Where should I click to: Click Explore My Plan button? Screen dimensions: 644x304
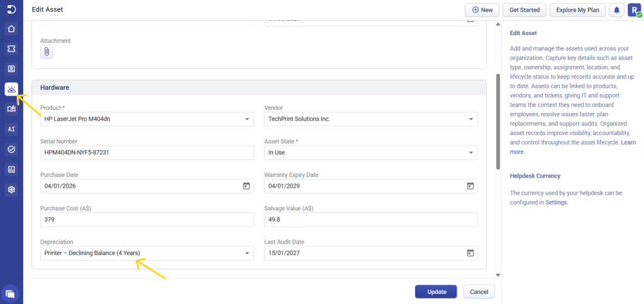(x=577, y=10)
